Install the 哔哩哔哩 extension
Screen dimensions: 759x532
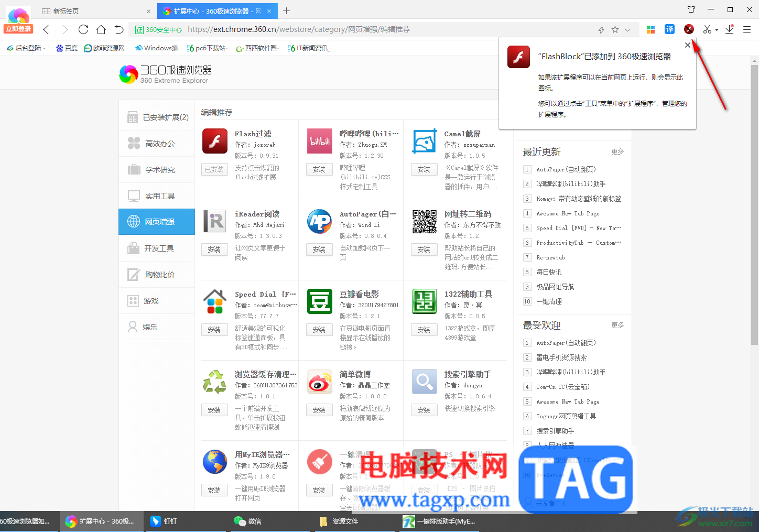pos(319,169)
